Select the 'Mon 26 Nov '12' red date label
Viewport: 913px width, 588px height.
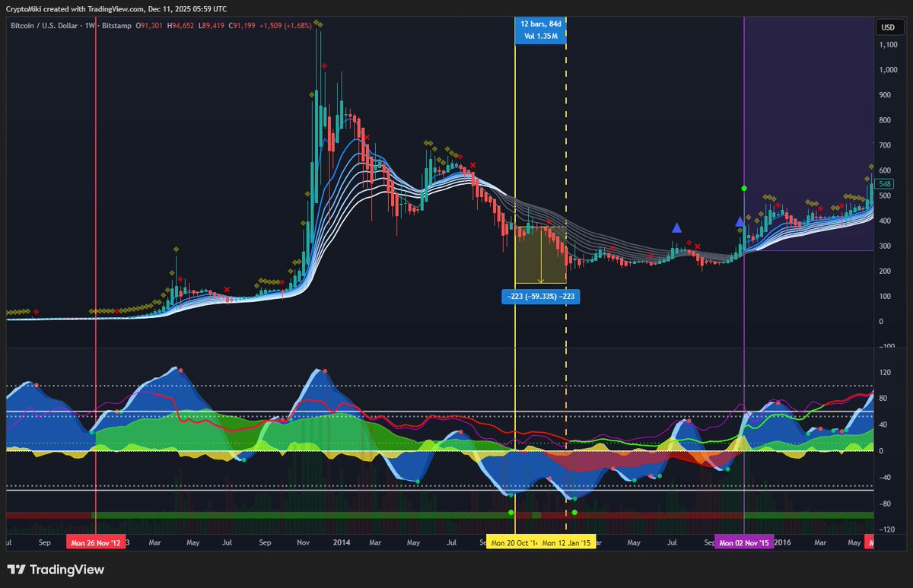pos(95,543)
